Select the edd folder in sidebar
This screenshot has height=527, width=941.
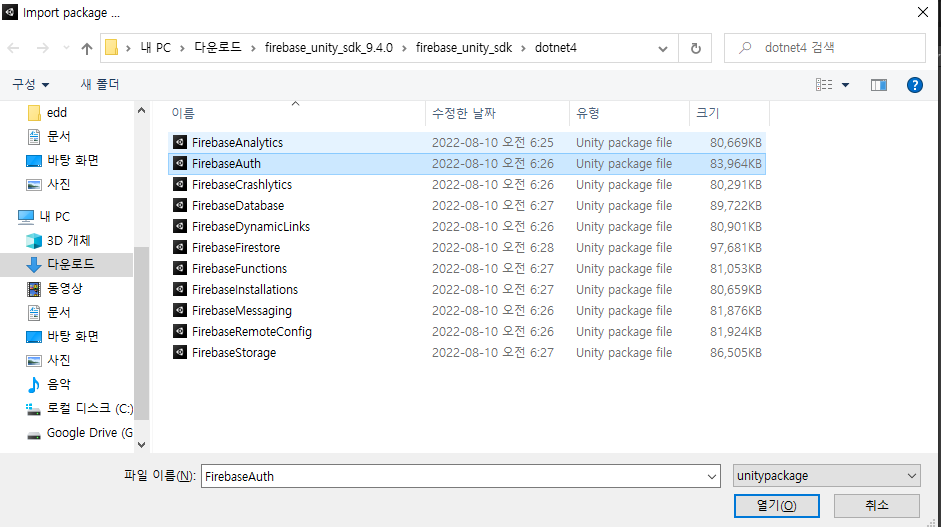click(48, 113)
